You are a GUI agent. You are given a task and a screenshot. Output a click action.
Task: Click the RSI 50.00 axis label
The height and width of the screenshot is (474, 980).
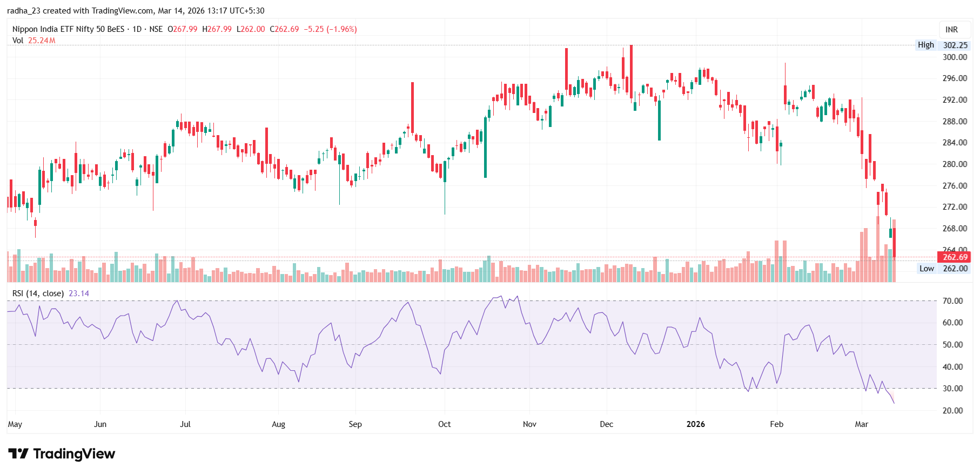click(x=952, y=345)
